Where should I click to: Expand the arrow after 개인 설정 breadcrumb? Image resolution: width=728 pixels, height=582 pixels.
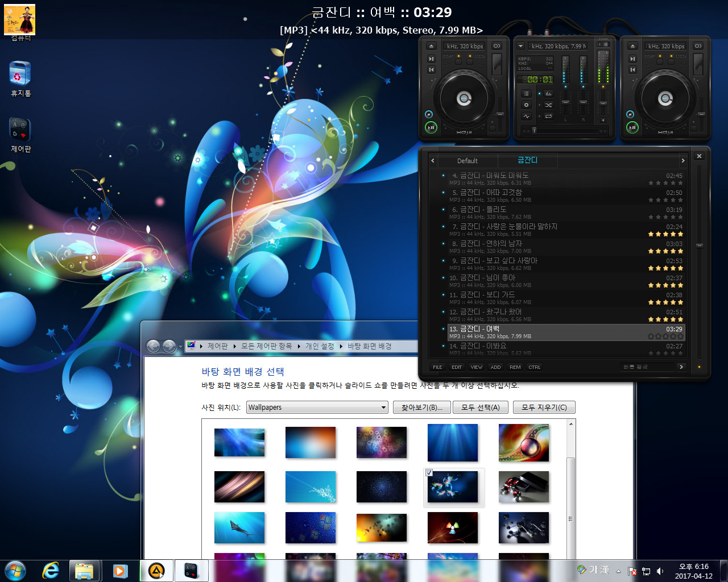point(341,346)
